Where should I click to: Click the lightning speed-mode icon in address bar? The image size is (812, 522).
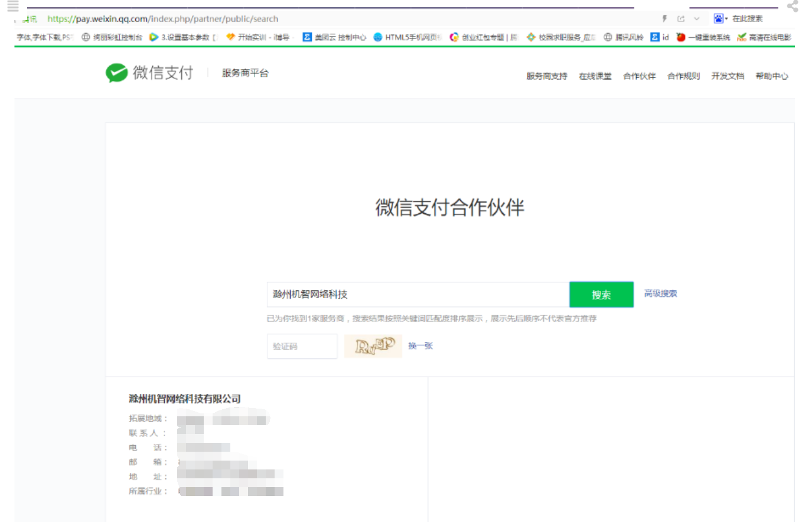coord(664,19)
